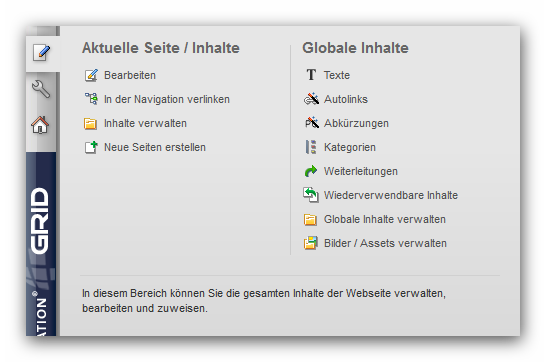
Task: Click the Abkürzungen icon
Action: 312,123
